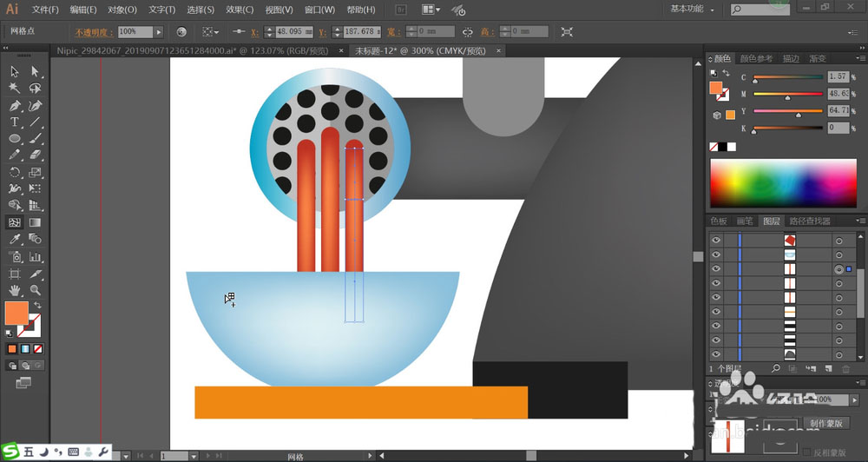Screen dimensions: 868x462
Task: Select the Zoom magnifier tool
Action: [x=36, y=290]
